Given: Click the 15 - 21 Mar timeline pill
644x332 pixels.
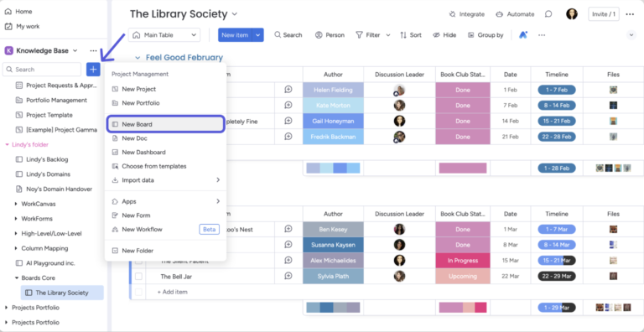Looking at the screenshot, I should tap(557, 261).
